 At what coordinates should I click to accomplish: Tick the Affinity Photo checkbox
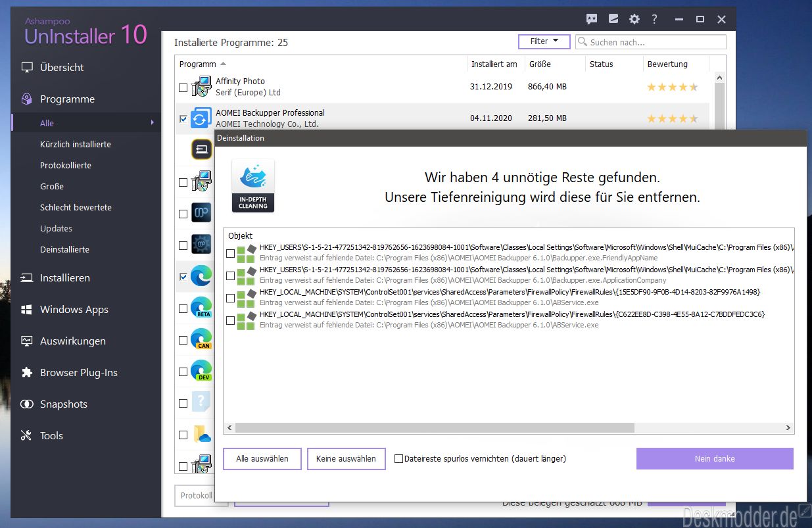coord(183,87)
